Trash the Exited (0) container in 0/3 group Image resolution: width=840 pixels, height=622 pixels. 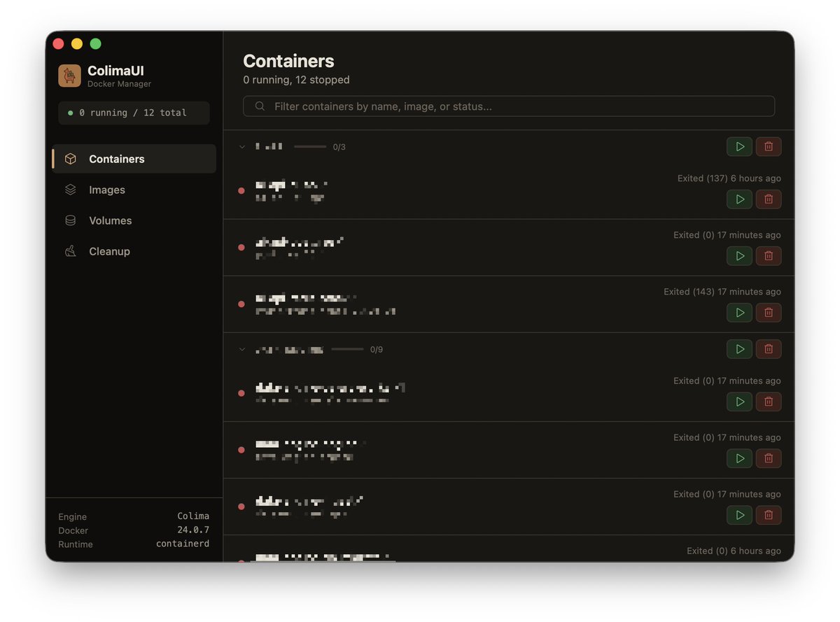(769, 256)
